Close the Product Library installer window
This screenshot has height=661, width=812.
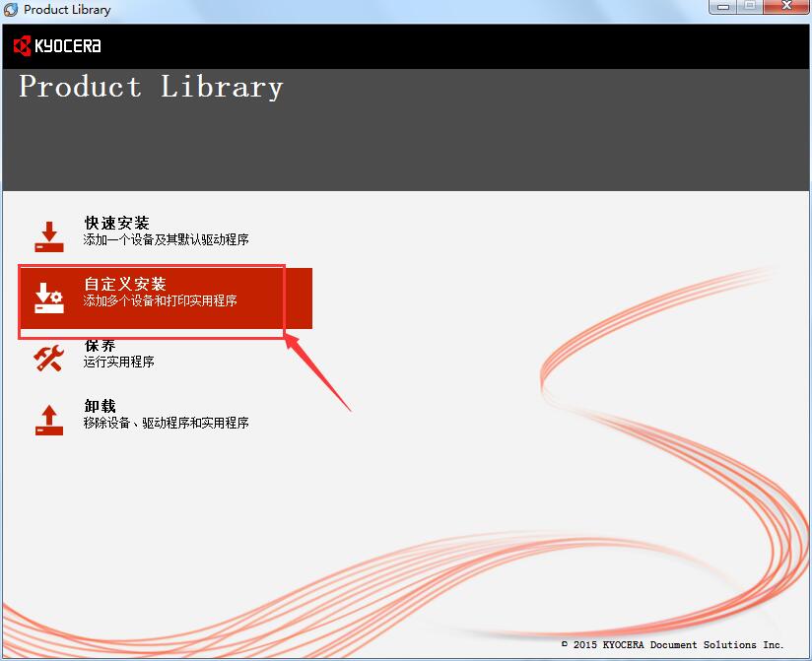(786, 7)
